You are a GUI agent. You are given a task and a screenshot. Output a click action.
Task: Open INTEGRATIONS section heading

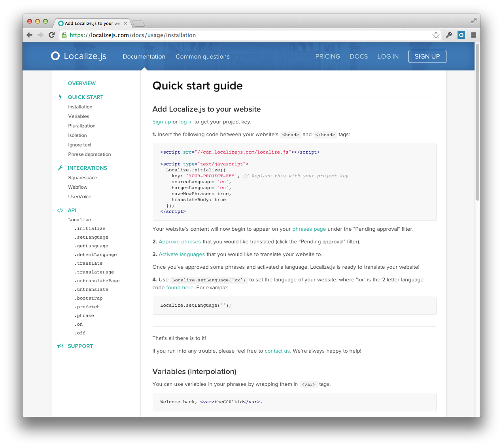point(87,168)
